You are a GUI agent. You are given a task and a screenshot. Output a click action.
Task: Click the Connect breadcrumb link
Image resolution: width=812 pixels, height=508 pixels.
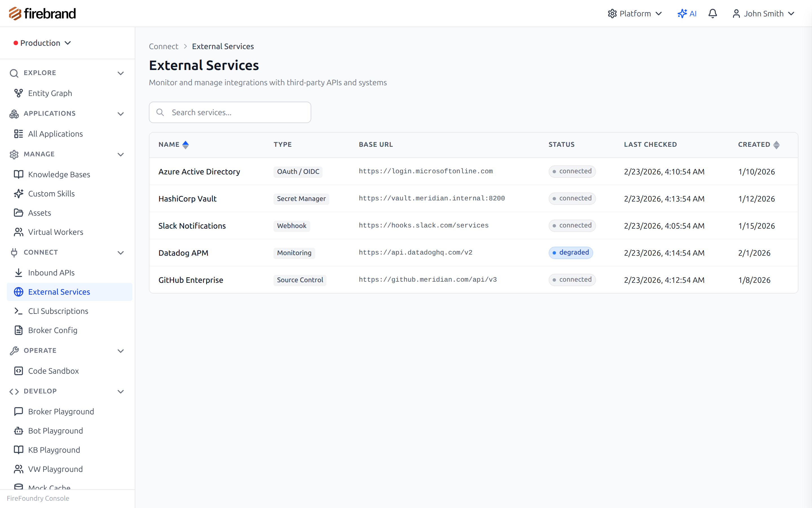[164, 46]
